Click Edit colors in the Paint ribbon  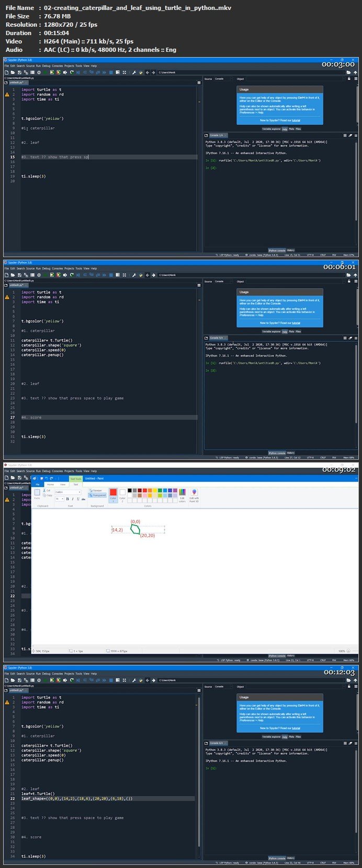click(x=182, y=495)
